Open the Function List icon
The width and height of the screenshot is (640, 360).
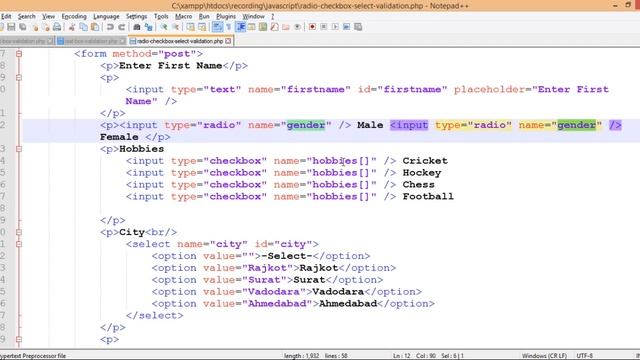[x=274, y=27]
